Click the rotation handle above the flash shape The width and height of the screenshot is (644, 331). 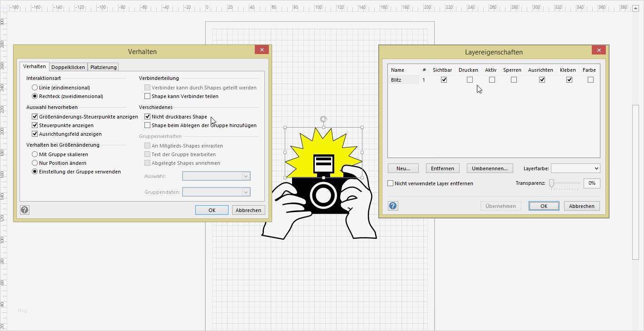[x=323, y=119]
